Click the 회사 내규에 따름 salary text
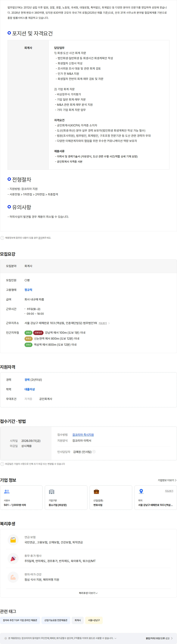The image size is (177, 644). (x=34, y=299)
